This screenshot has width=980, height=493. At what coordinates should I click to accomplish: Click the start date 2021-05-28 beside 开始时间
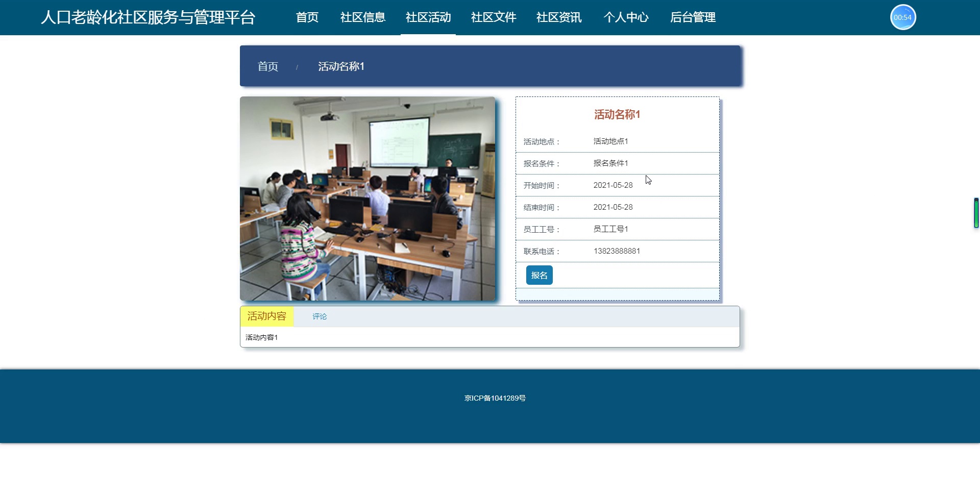tap(613, 185)
